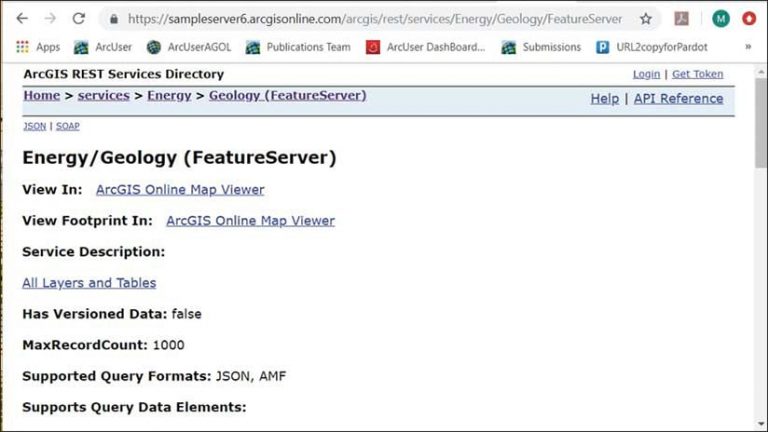The width and height of the screenshot is (768, 432).
Task: Click the Geology (FeatureServer) breadcrumb link
Action: click(288, 96)
